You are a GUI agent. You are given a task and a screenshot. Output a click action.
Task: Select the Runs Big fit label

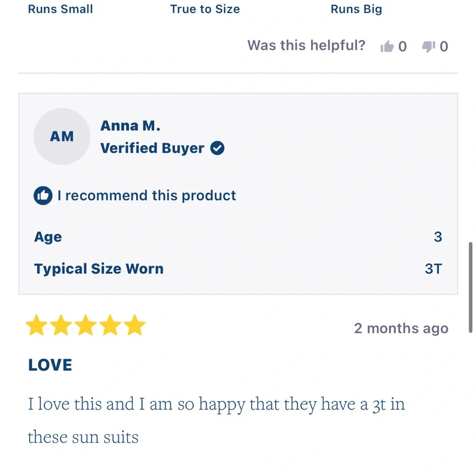tap(357, 10)
